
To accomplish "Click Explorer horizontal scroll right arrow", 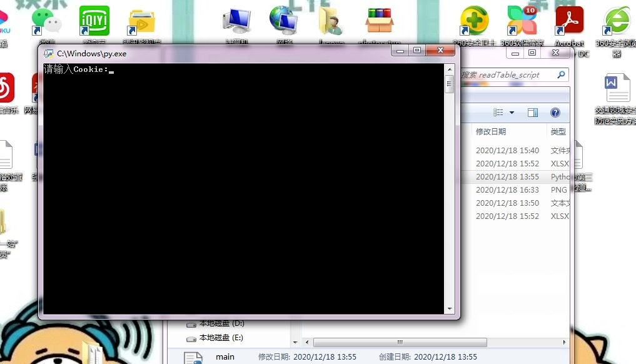I will [x=564, y=342].
